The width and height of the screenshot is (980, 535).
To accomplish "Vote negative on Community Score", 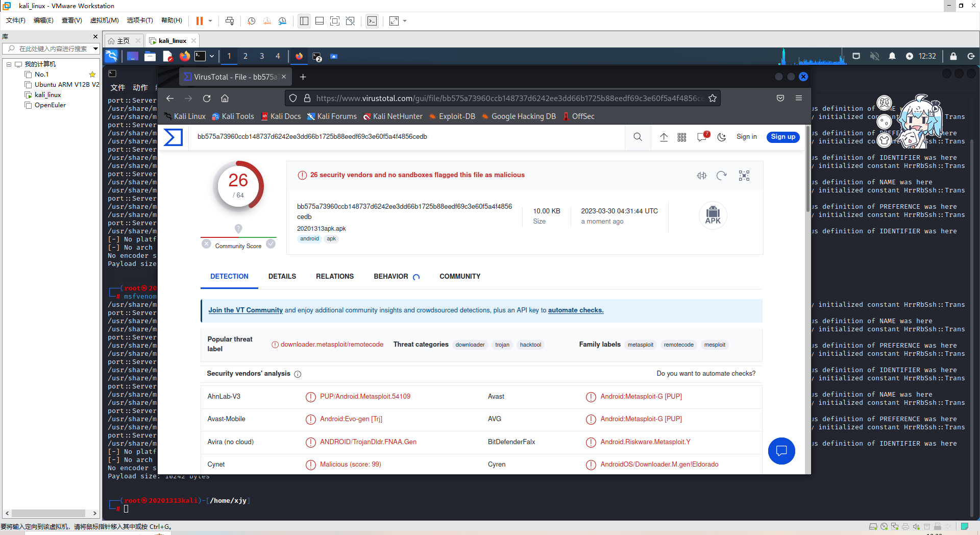I will [x=206, y=244].
